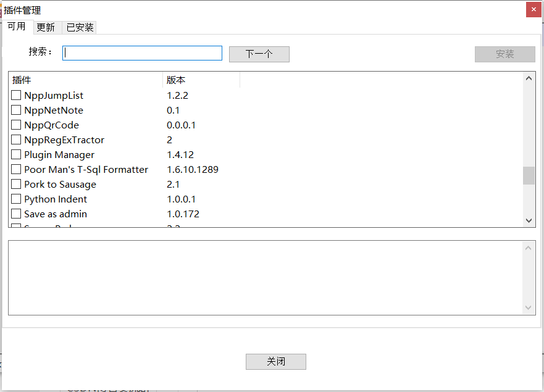Check the Pork to Sausage checkbox
This screenshot has height=392, width=544.
(16, 184)
